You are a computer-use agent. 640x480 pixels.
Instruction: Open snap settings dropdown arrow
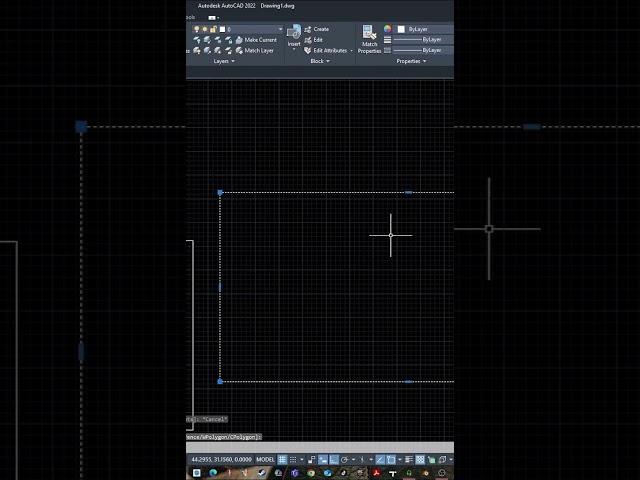pyautogui.click(x=302, y=460)
